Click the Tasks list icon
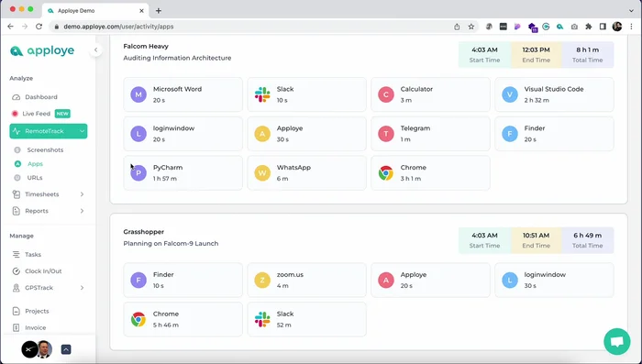The width and height of the screenshot is (642, 364). 16,255
